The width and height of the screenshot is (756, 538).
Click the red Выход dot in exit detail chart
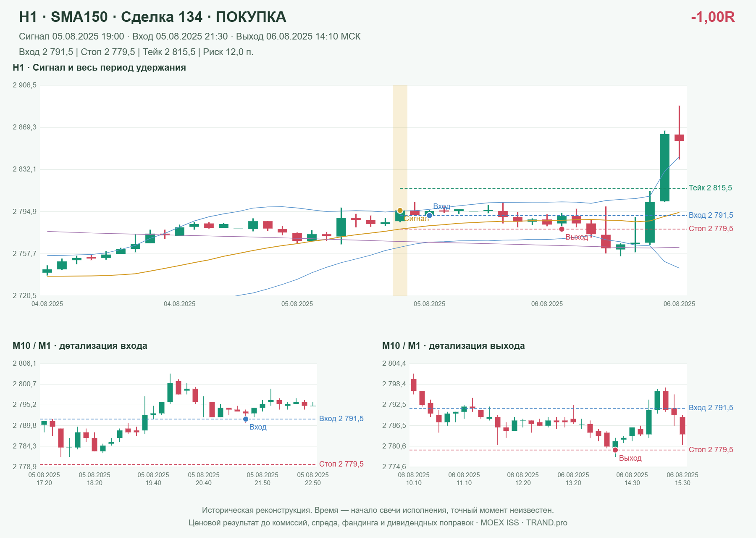point(615,450)
